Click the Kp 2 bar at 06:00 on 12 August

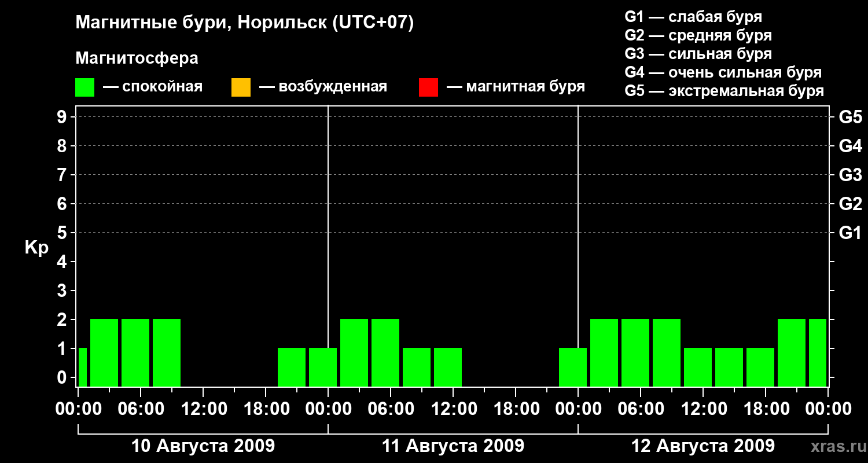(x=635, y=352)
